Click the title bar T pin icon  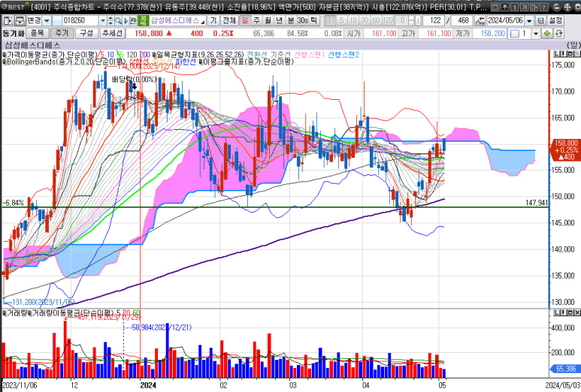505,7
